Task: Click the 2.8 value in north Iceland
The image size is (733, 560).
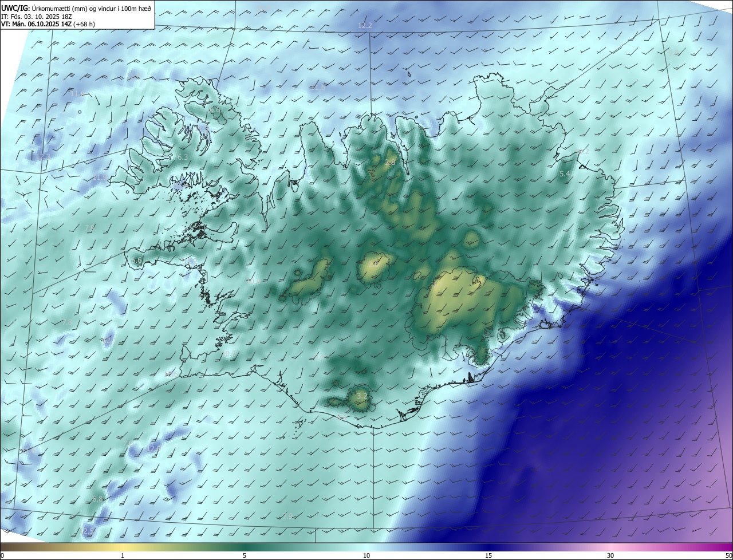Action: click(390, 163)
